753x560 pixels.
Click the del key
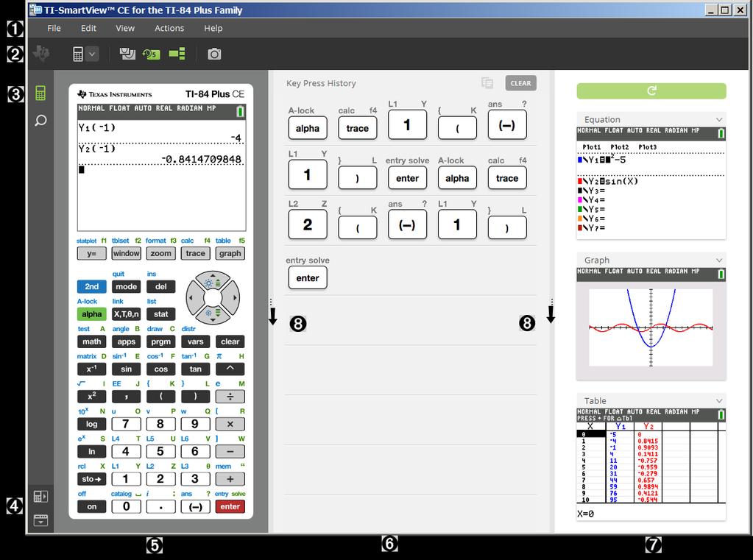point(161,286)
